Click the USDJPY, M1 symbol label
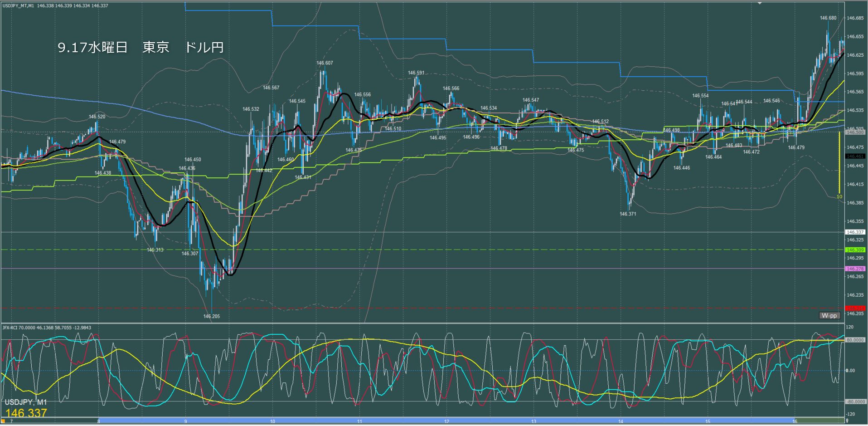The height and width of the screenshot is (426, 868). (26, 402)
